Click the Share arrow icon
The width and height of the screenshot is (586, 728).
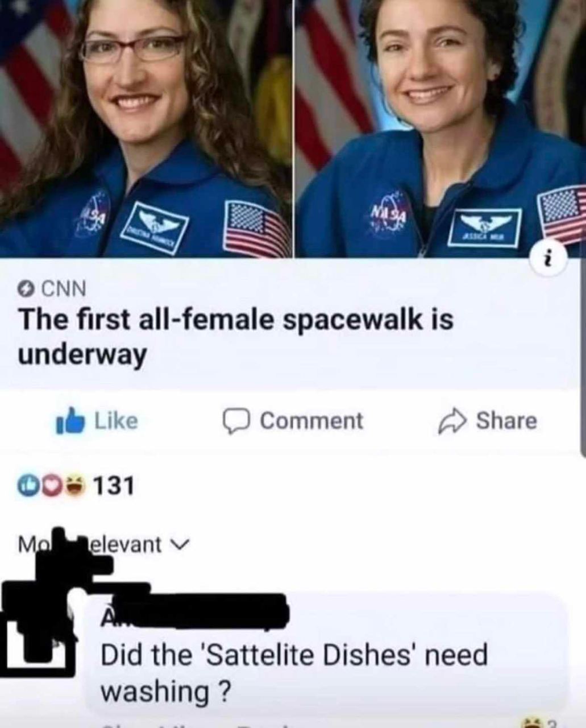(x=452, y=421)
